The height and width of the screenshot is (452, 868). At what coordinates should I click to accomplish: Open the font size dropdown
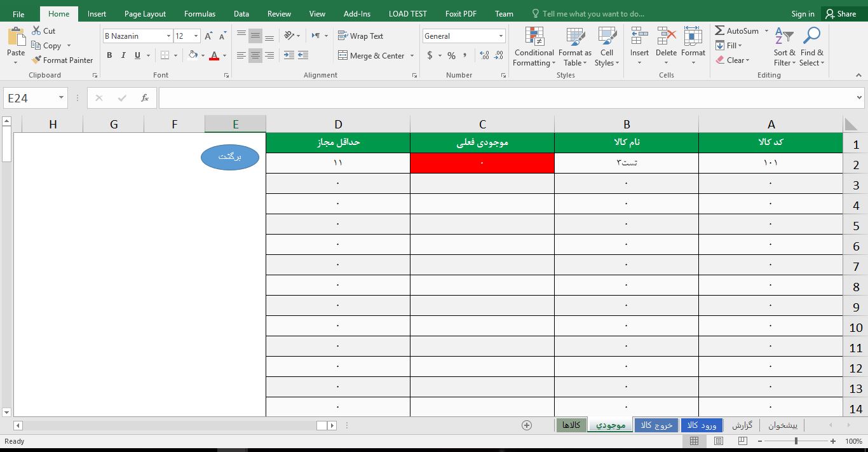coord(196,36)
